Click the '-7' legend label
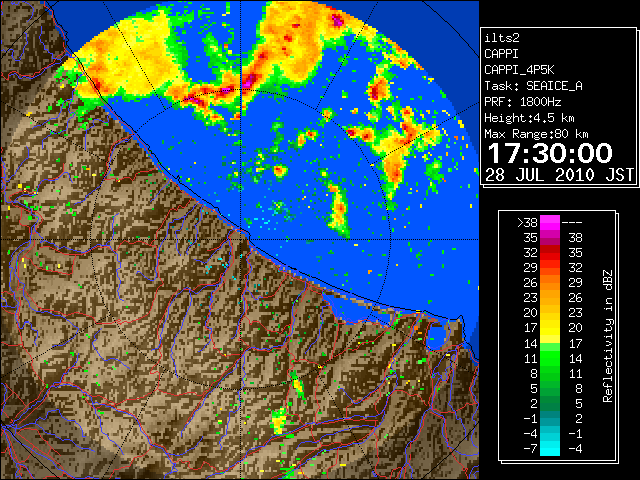This screenshot has width=640, height=480. (x=530, y=448)
